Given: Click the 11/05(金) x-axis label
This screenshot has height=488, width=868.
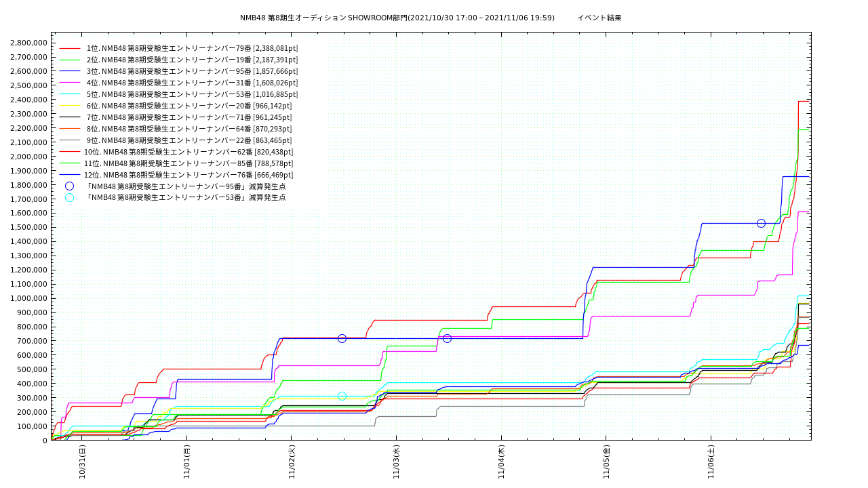Looking at the screenshot, I should coord(606,462).
